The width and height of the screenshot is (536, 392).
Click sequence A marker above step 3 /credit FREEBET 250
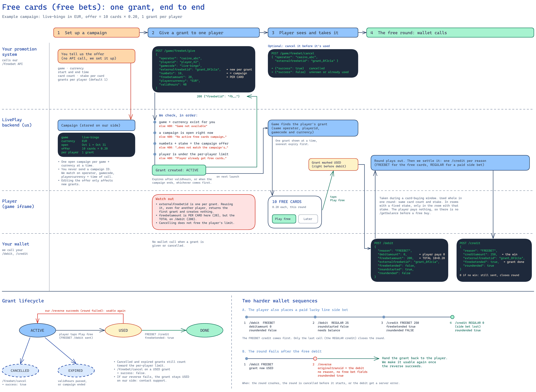pyautogui.click(x=384, y=317)
